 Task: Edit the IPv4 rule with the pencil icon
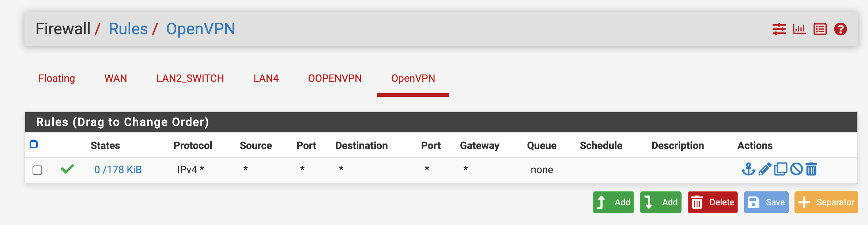pyautogui.click(x=765, y=169)
